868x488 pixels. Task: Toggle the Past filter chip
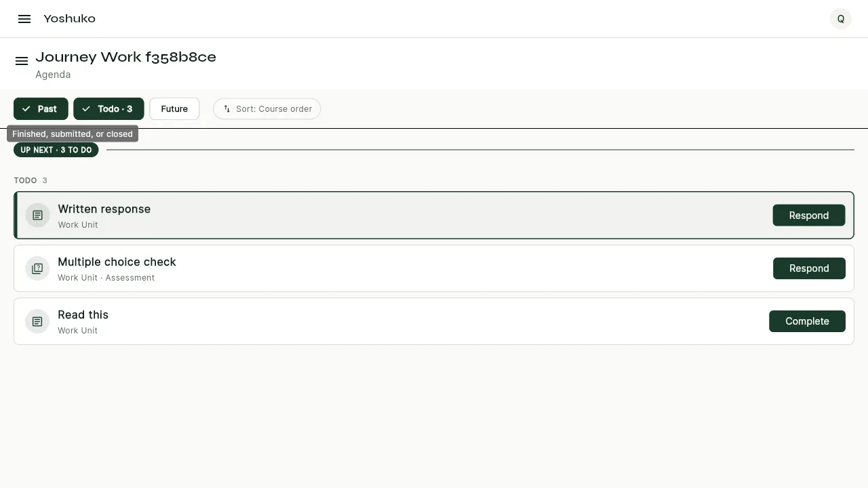point(41,109)
